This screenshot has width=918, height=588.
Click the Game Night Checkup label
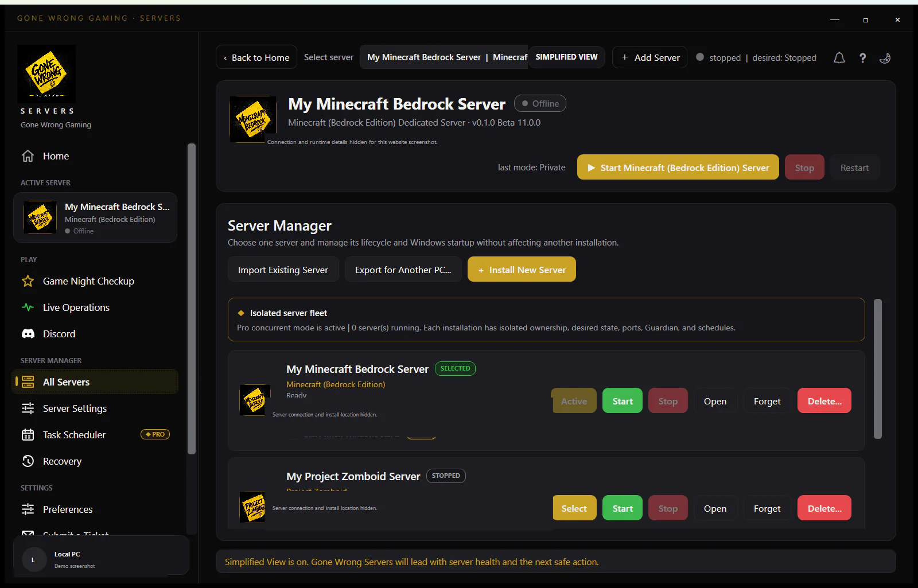tap(88, 281)
